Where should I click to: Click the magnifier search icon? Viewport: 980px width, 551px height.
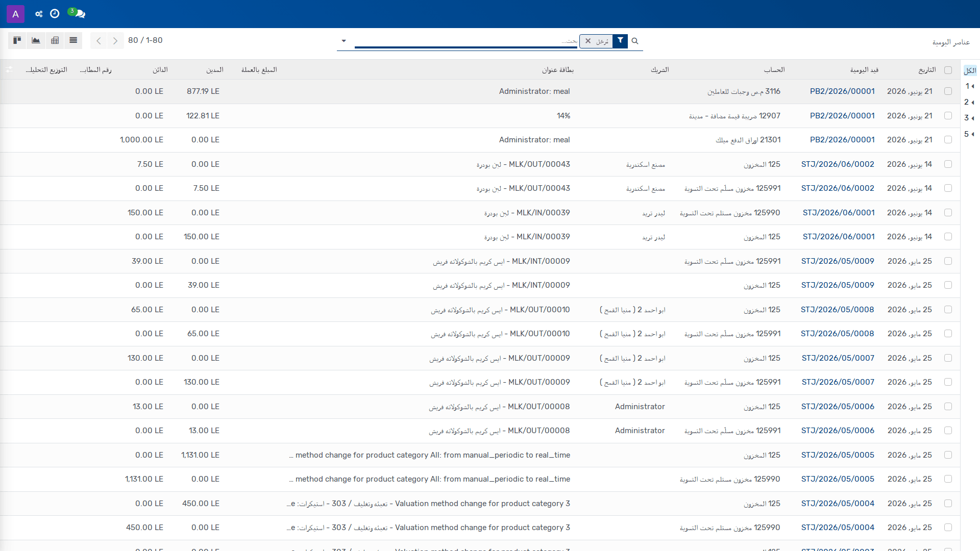635,41
